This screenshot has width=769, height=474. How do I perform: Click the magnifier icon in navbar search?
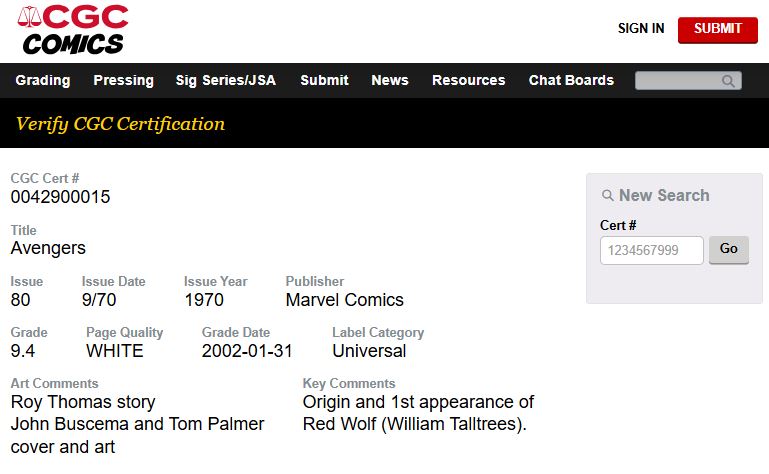[729, 81]
